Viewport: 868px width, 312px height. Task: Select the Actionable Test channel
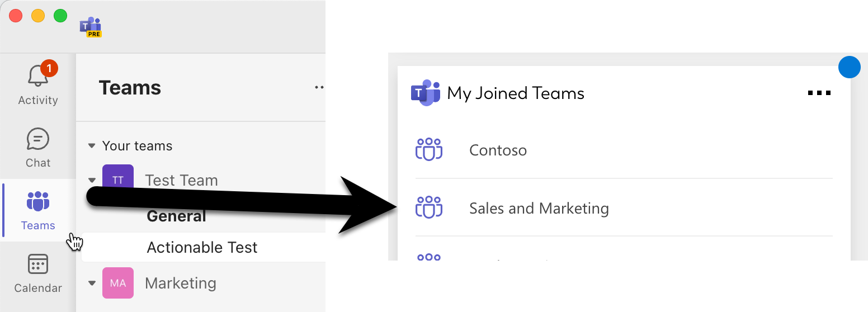[x=202, y=247]
